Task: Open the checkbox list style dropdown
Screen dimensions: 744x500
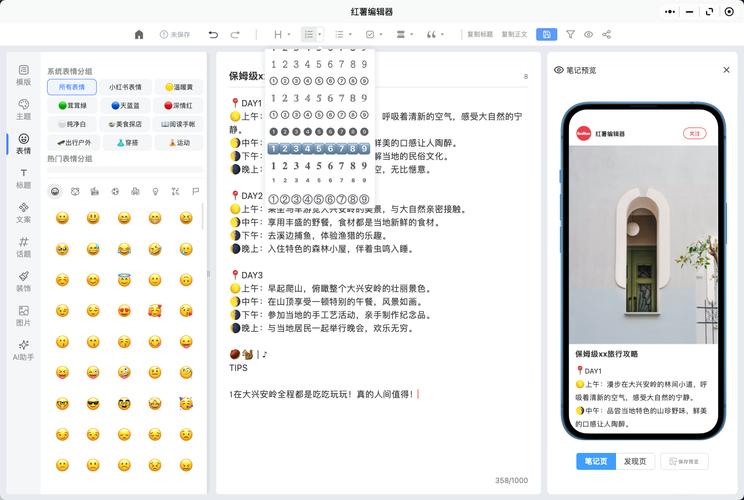Action: [x=373, y=34]
